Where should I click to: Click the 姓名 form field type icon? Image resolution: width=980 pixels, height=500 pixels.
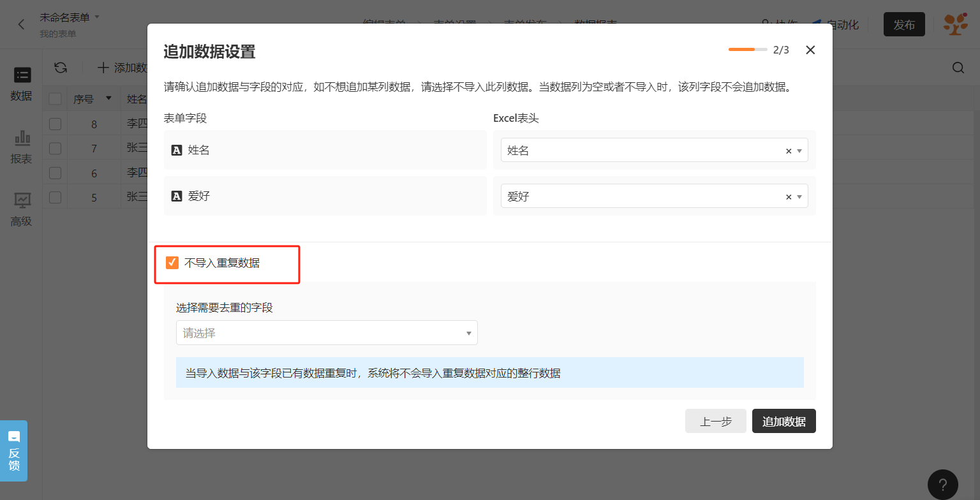point(177,151)
